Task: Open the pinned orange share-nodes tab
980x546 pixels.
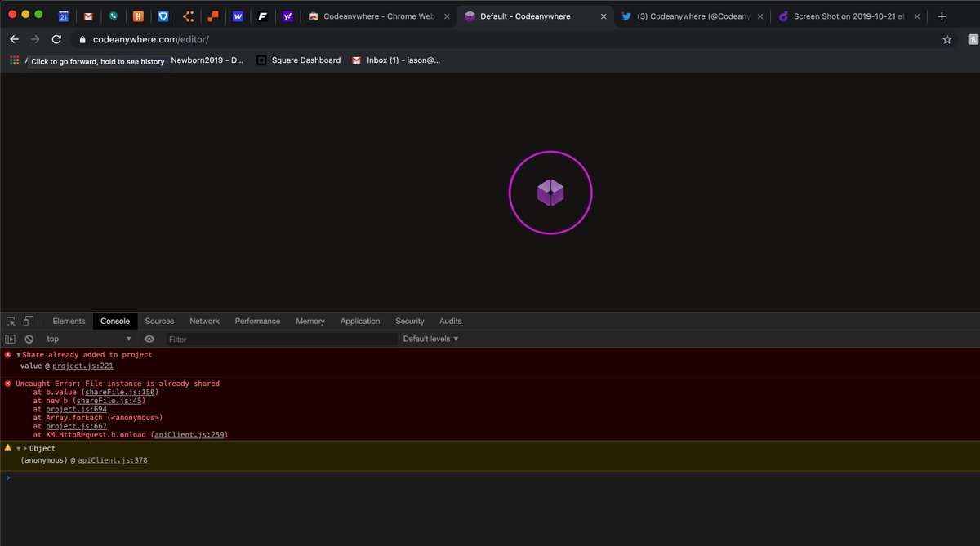Action: (188, 16)
